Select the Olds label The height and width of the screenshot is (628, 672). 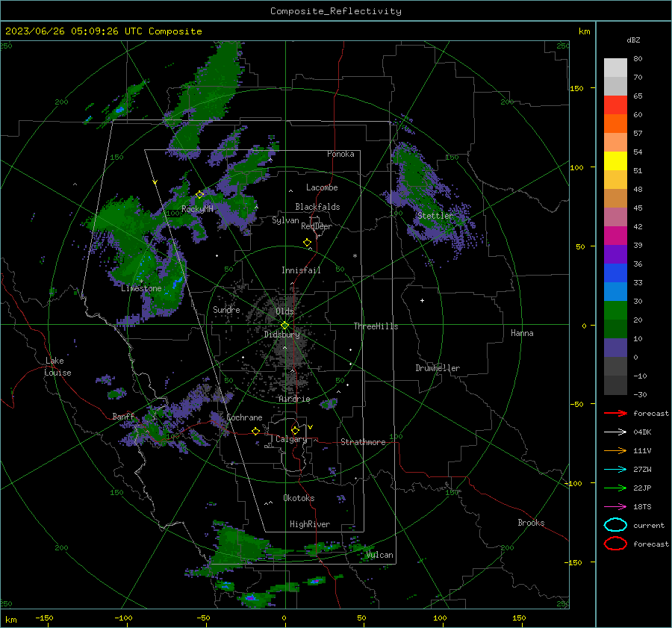(284, 311)
